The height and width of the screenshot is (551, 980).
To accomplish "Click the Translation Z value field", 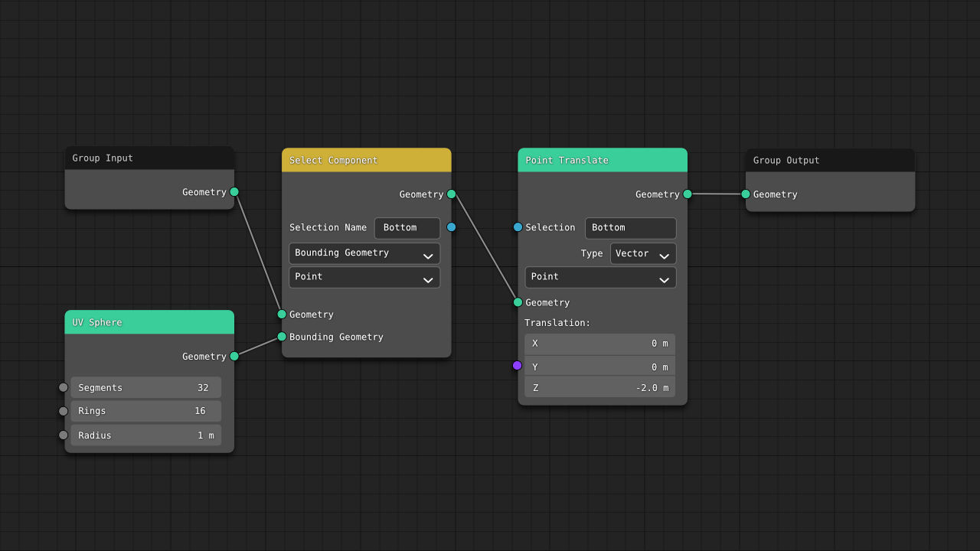I will point(600,387).
